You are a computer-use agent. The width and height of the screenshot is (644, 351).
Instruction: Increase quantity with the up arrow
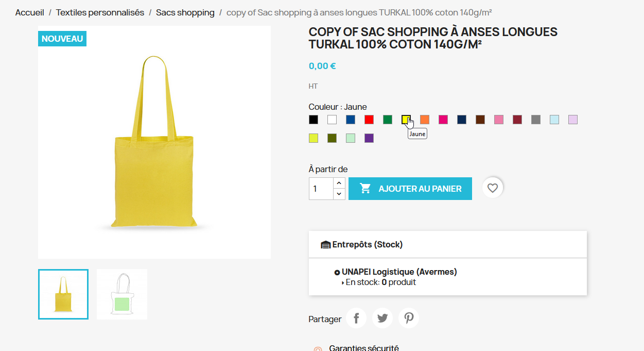tap(339, 183)
